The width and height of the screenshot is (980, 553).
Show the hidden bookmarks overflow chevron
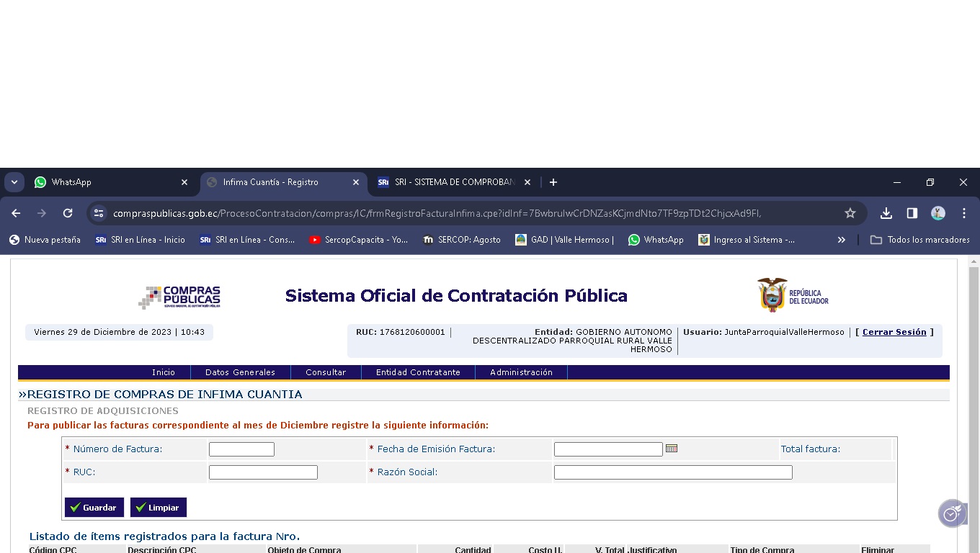[x=841, y=240]
